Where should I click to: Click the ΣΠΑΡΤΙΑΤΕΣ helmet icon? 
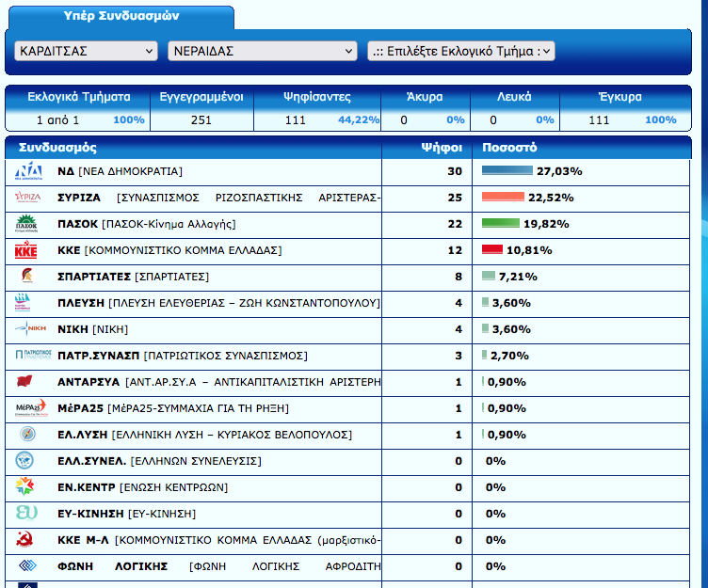tap(27, 277)
